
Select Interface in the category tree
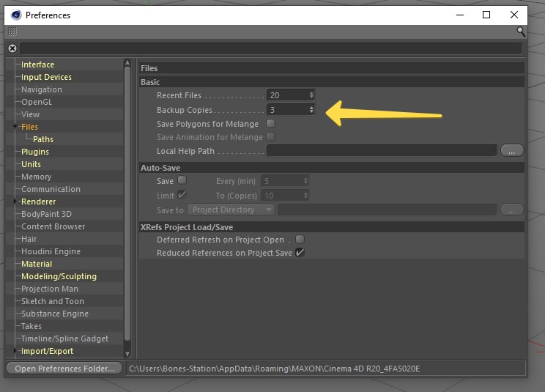pyautogui.click(x=37, y=64)
